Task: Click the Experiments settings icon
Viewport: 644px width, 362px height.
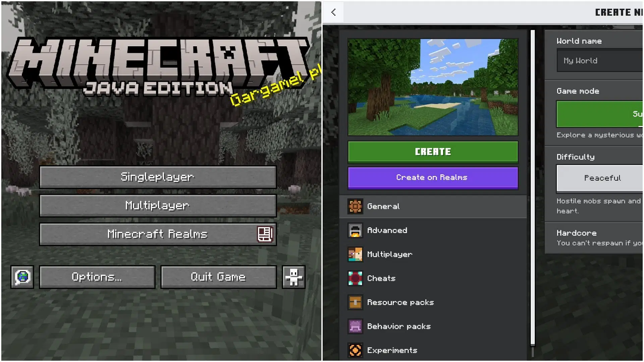Action: pos(355,350)
